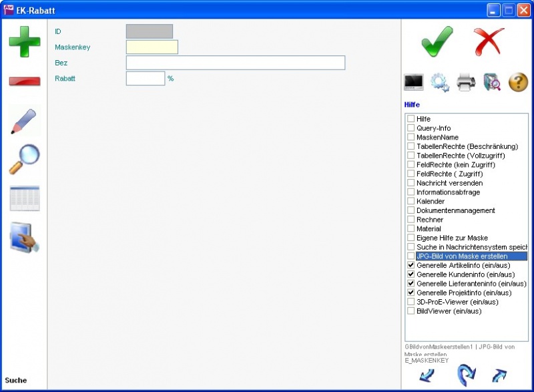The image size is (534, 392).
Task: Toggle the Dokumentenmanagement checkbox
Action: pyautogui.click(x=411, y=210)
